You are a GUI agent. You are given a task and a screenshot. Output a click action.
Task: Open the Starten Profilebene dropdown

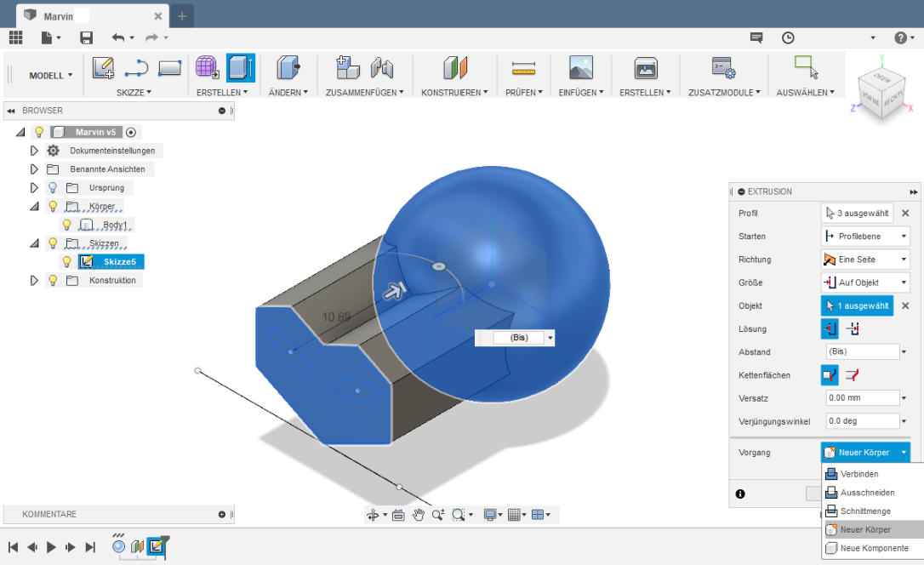coord(865,237)
